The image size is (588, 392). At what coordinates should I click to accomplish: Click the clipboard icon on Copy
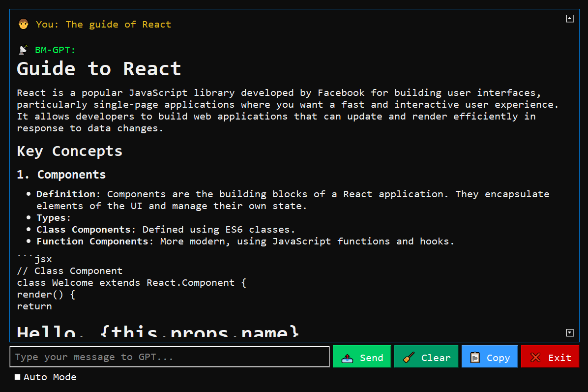[x=475, y=358]
